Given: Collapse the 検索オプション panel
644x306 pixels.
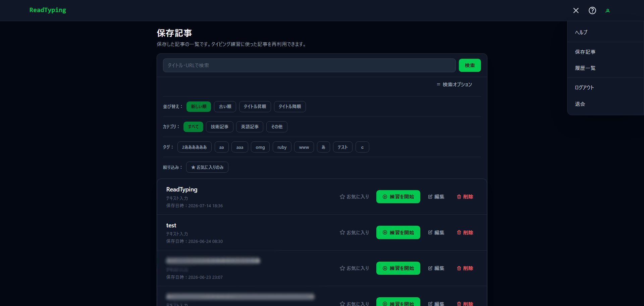Looking at the screenshot, I should 454,84.
